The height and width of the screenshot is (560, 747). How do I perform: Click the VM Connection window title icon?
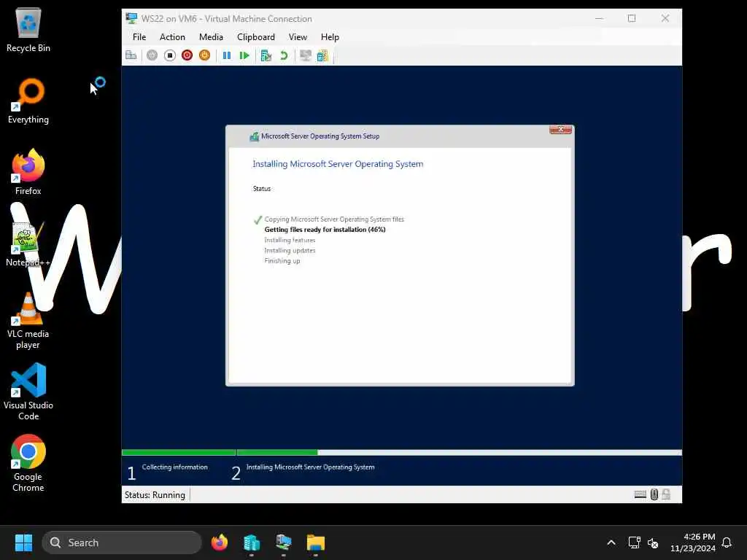tap(131, 18)
